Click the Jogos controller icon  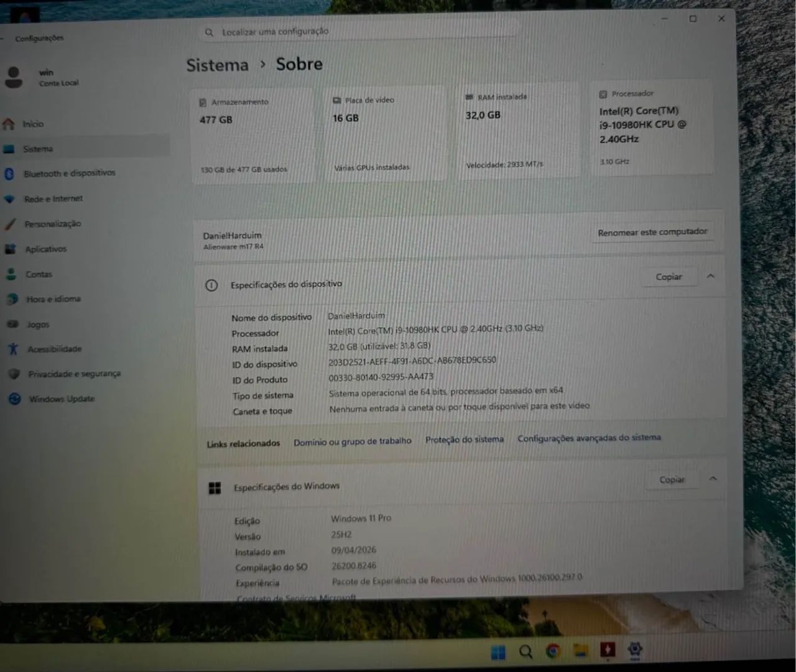(x=12, y=324)
